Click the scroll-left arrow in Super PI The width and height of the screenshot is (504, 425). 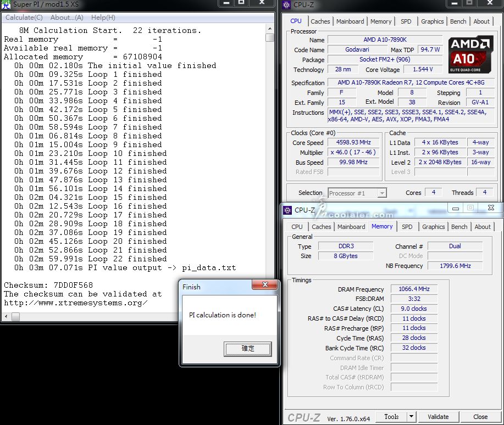point(5,317)
